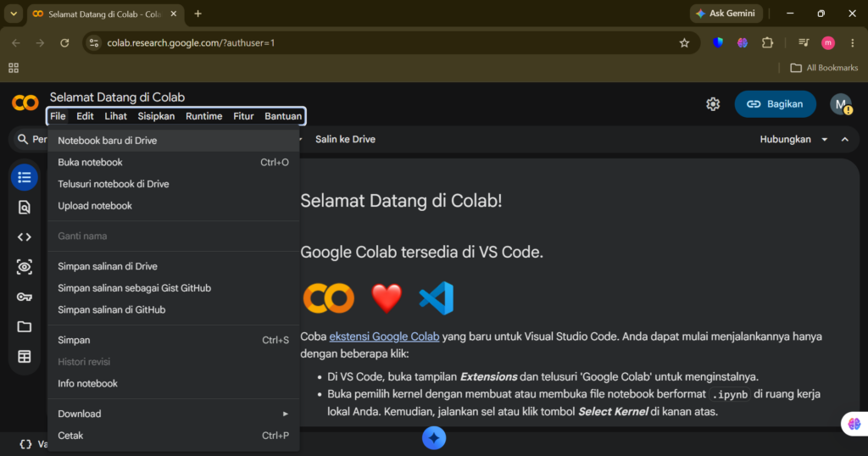Go back to the previous page

pos(16,42)
